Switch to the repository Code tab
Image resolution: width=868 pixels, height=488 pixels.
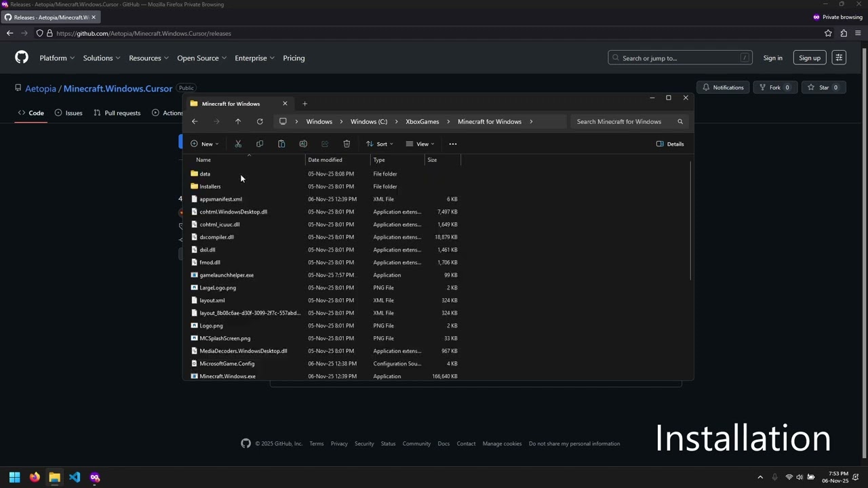[31, 113]
